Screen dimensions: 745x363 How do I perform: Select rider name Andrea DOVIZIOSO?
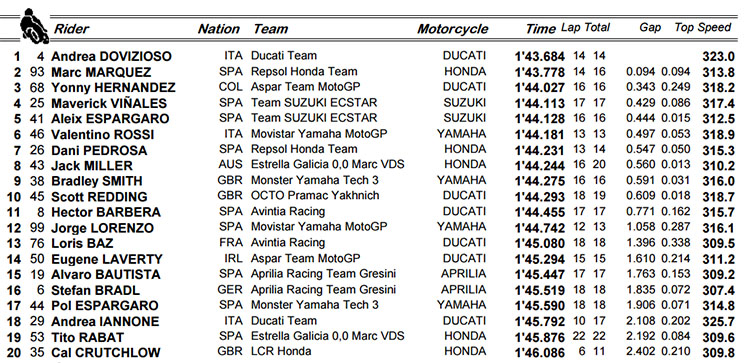(111, 57)
